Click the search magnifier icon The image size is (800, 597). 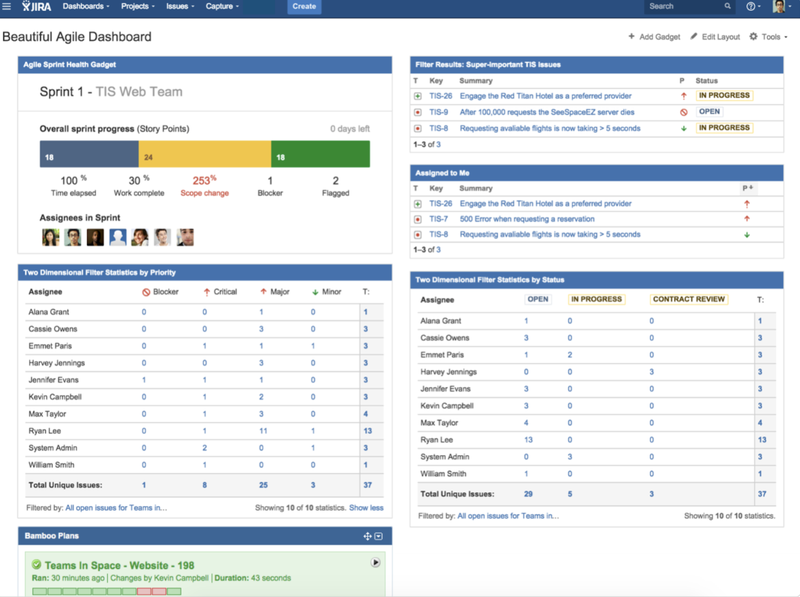(728, 6)
